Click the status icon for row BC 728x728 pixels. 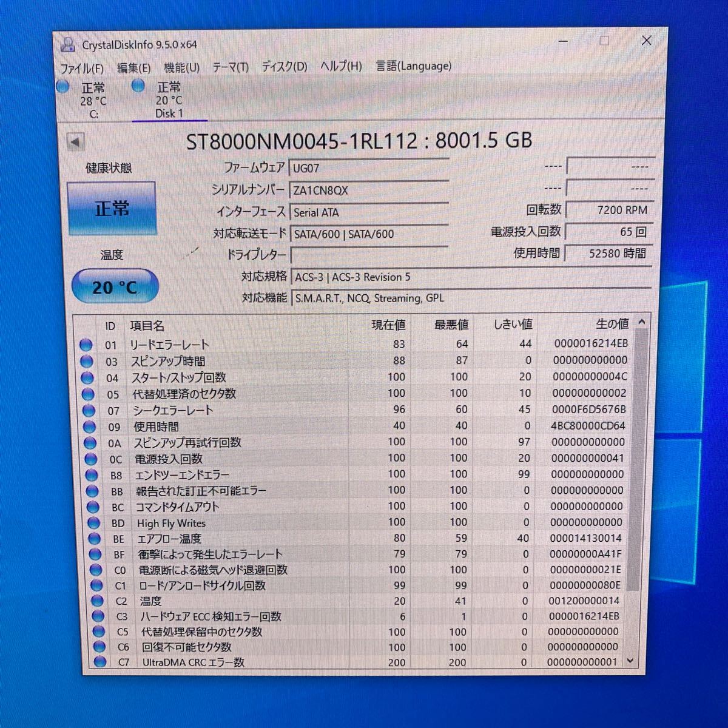[93, 507]
